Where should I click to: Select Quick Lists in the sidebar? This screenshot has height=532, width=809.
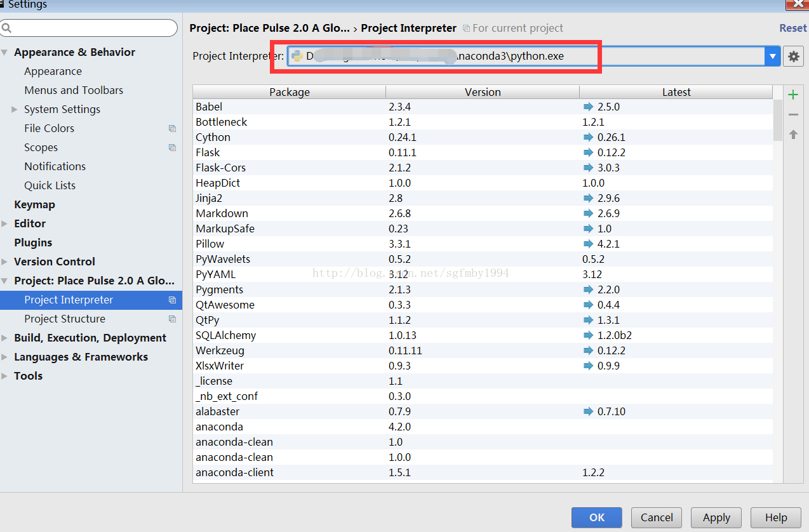(50, 185)
